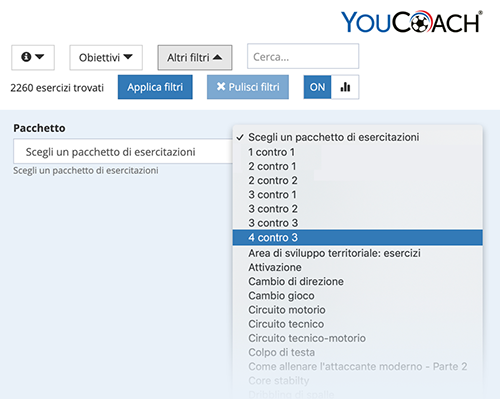Toggle the ON switch
The height and width of the screenshot is (399, 500).
[x=317, y=87]
